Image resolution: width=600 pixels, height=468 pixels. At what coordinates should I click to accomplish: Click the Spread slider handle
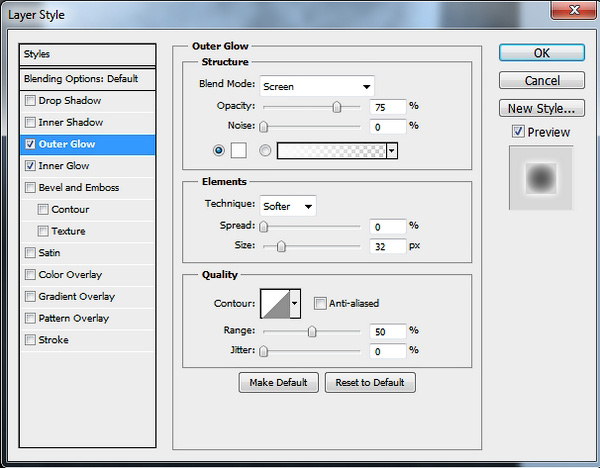264,227
